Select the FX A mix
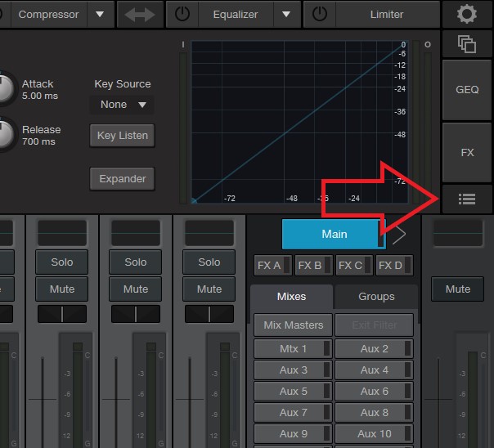494x448 pixels. [x=273, y=266]
